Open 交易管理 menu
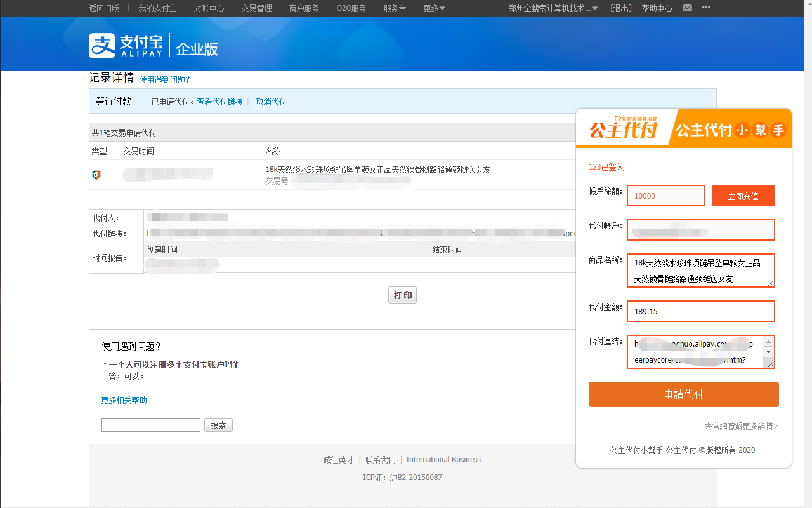The height and width of the screenshot is (508, 812). coord(256,8)
